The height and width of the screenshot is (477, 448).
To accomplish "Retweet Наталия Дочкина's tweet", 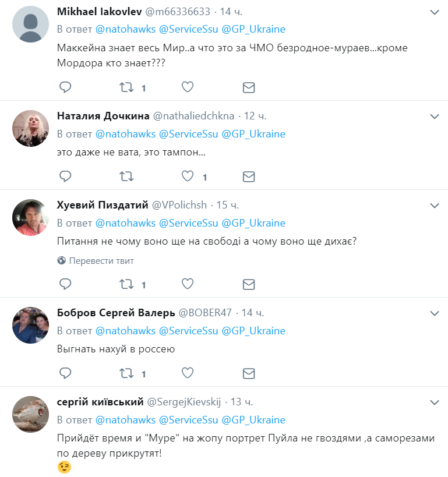I will click(x=126, y=176).
